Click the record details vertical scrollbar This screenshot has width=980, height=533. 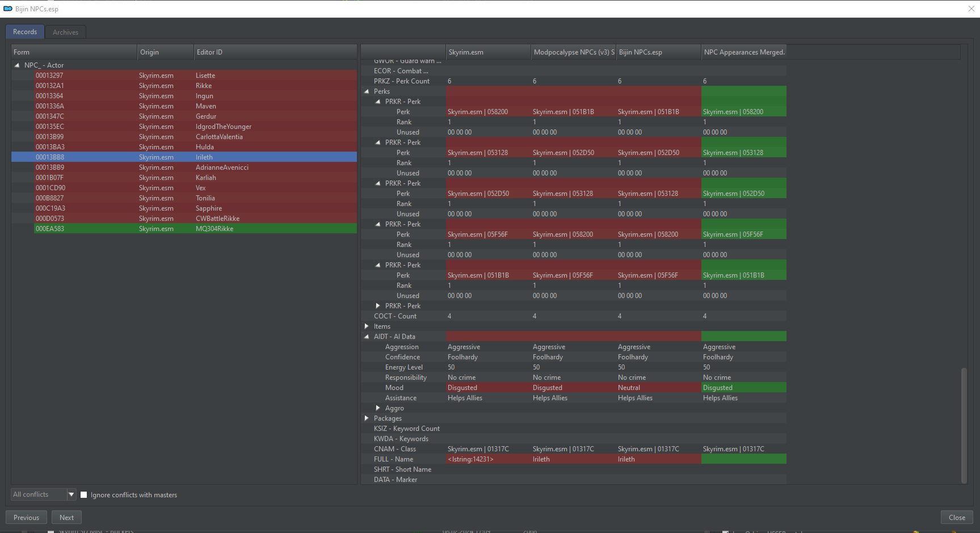tap(964, 426)
